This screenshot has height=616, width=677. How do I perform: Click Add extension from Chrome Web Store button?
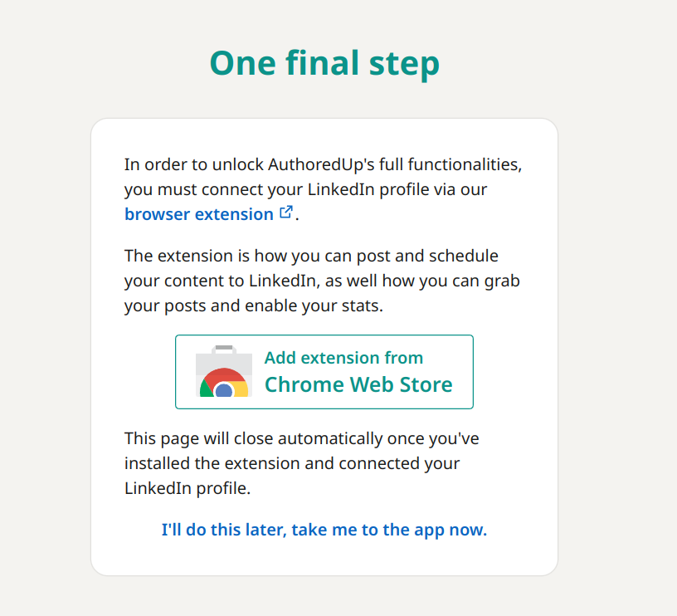(324, 372)
